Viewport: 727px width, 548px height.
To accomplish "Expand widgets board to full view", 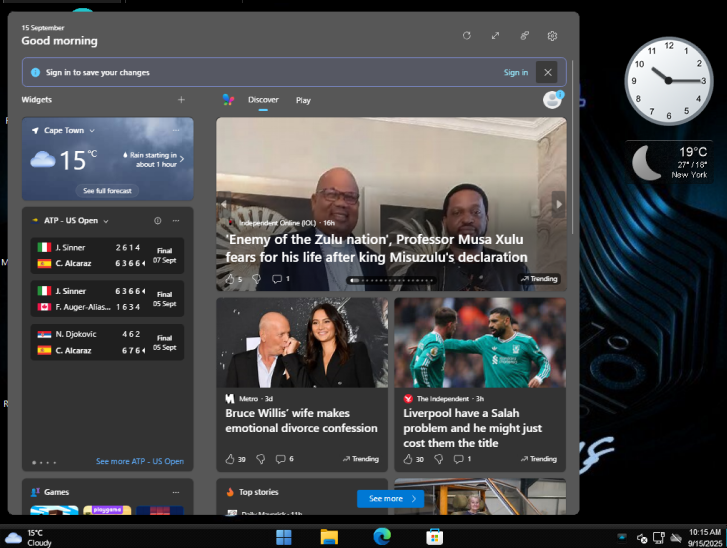I will [496, 36].
